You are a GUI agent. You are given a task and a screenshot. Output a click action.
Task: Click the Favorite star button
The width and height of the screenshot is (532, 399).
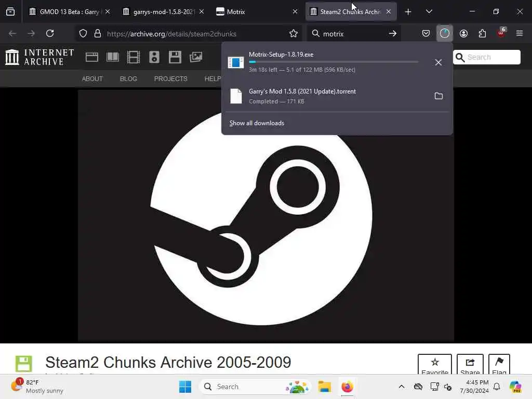435,365
